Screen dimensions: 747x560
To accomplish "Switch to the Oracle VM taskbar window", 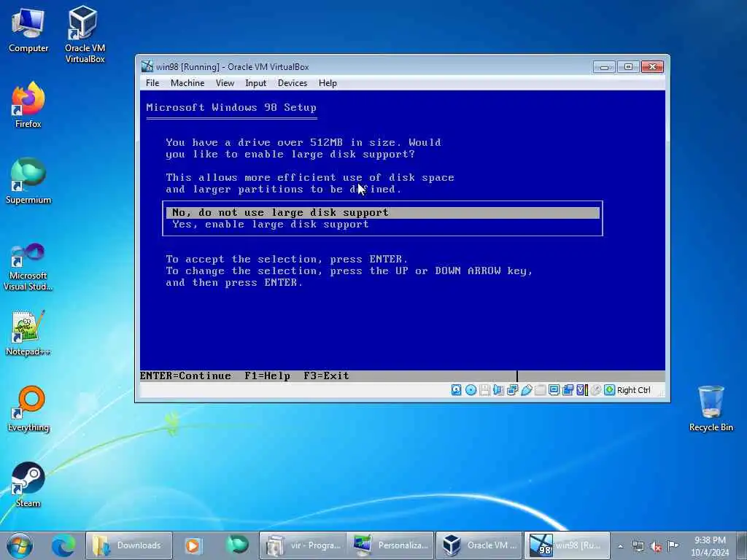I will click(x=479, y=545).
